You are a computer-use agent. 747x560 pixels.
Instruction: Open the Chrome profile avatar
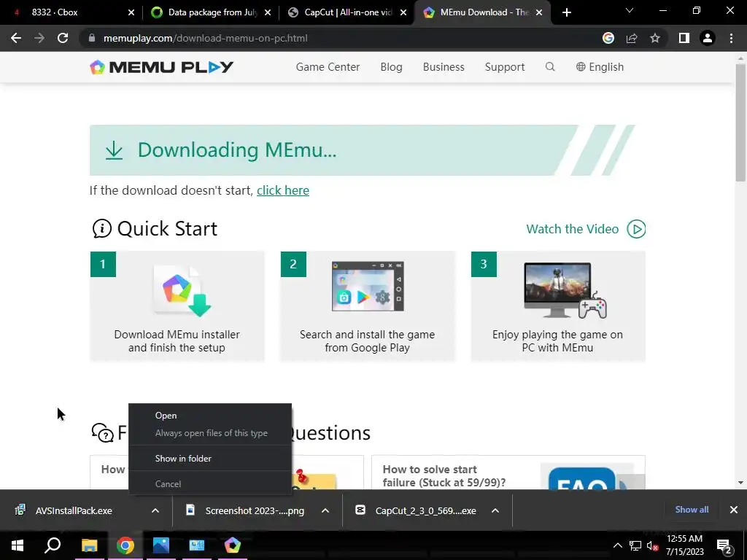coord(708,38)
